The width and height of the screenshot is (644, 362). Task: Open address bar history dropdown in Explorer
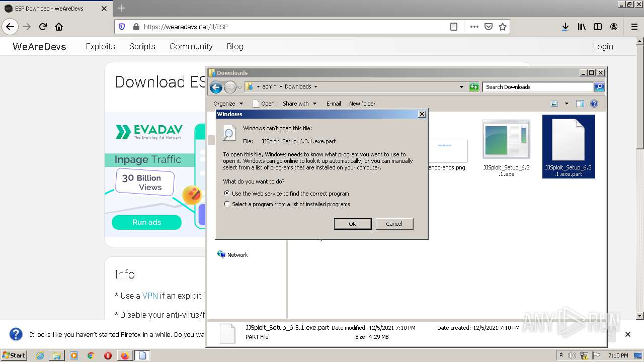[x=461, y=86]
